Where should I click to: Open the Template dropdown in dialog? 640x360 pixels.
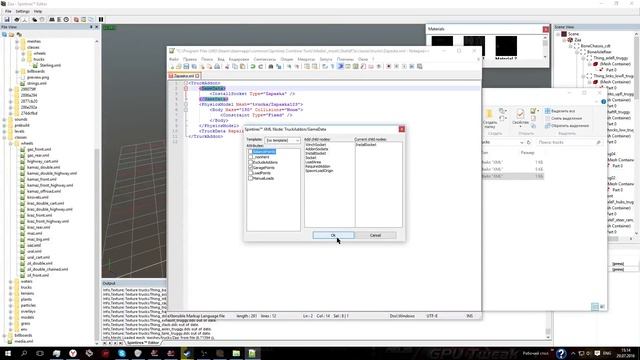[282, 140]
